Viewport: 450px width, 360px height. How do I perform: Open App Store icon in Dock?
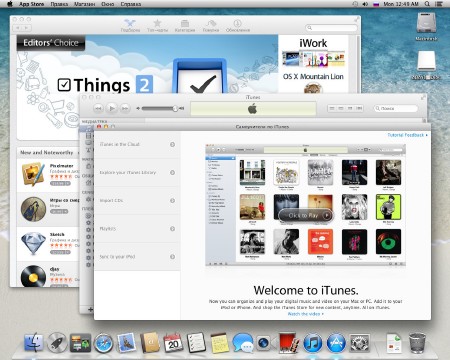336,343
